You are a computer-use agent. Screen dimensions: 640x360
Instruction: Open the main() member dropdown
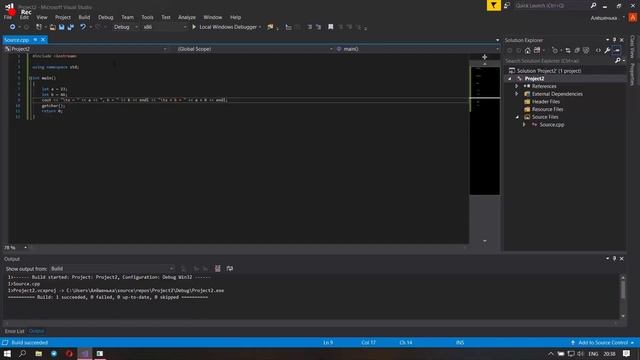click(x=418, y=49)
